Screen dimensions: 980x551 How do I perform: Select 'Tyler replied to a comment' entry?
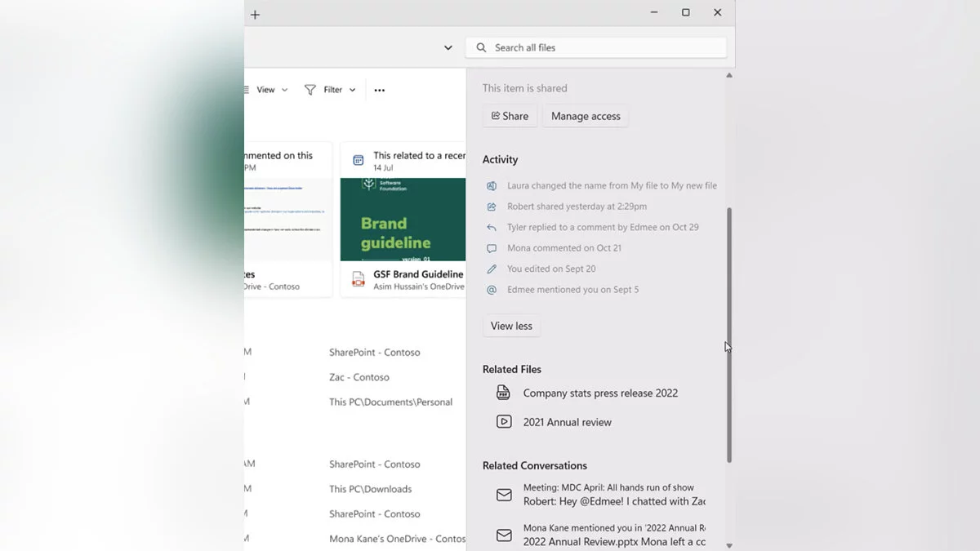pos(603,227)
